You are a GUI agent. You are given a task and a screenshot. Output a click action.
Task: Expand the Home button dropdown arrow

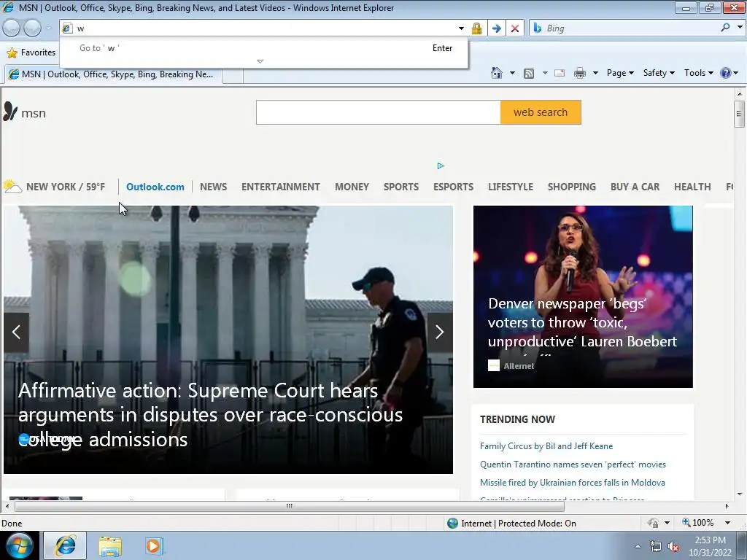(512, 73)
